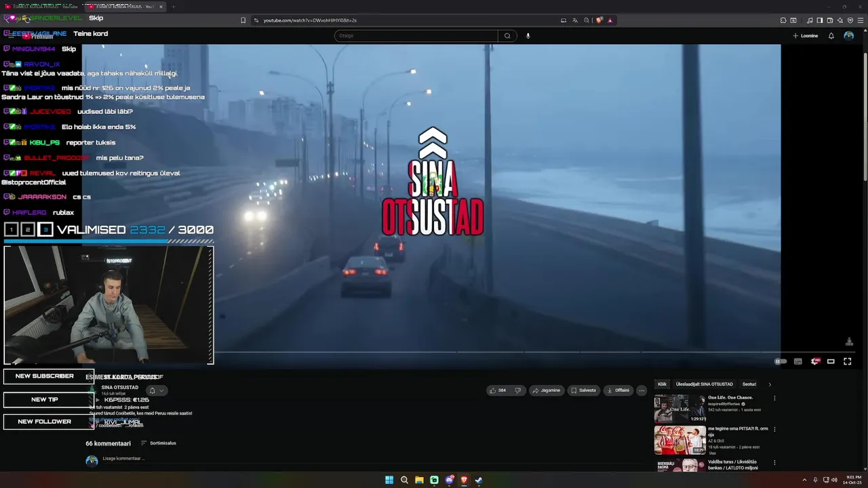Open the taskbar clock showing 9:01 PM
Image resolution: width=868 pixels, height=488 pixels.
852,480
